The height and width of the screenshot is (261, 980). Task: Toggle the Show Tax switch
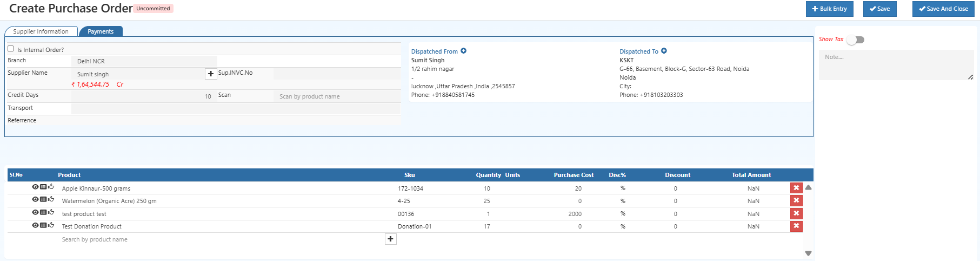[x=856, y=40]
